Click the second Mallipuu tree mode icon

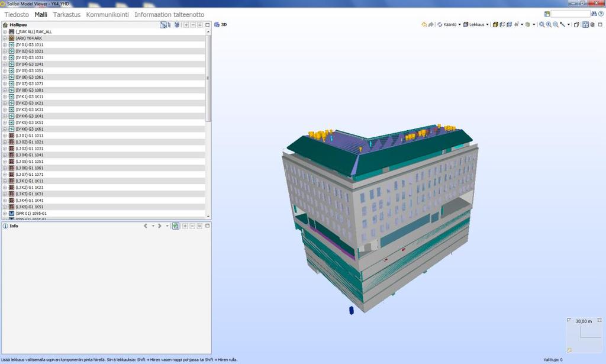click(169, 25)
